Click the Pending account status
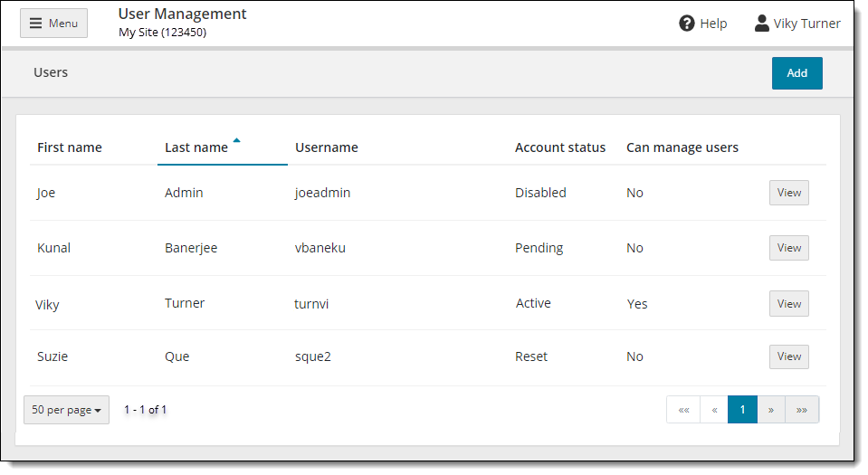Viewport: 868px width, 475px height. click(539, 248)
